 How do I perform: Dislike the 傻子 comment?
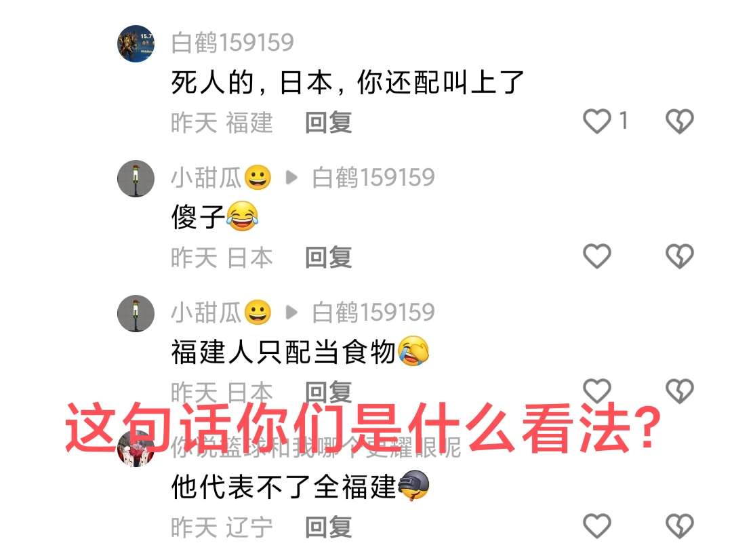click(x=679, y=256)
